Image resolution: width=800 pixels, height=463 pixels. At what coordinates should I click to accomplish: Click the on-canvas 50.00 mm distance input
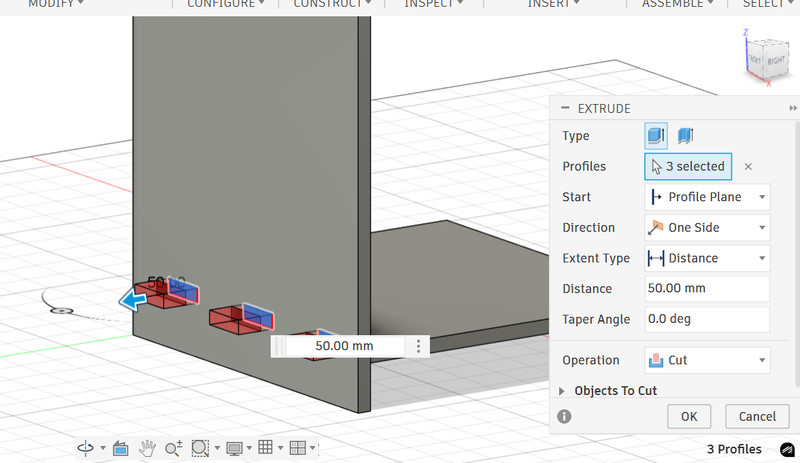[344, 346]
